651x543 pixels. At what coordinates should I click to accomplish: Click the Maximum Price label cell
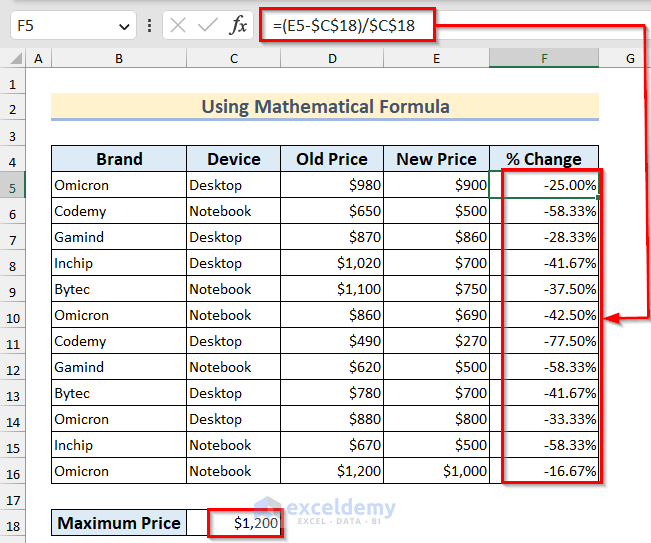click(119, 523)
